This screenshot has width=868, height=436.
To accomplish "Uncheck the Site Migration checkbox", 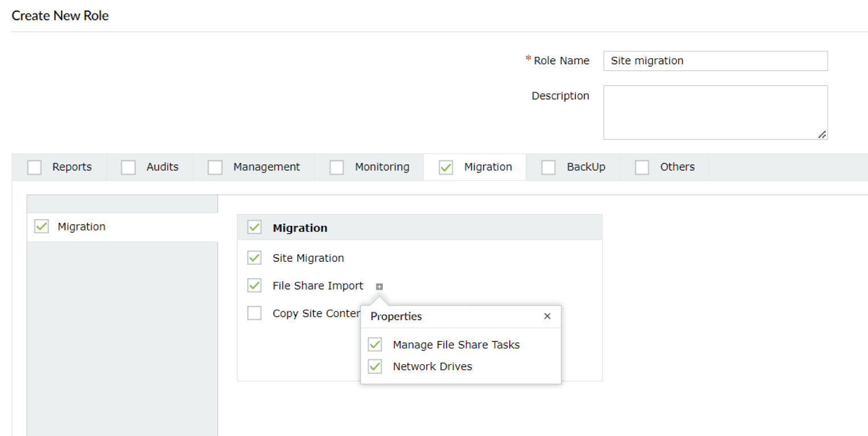I will click(x=255, y=258).
